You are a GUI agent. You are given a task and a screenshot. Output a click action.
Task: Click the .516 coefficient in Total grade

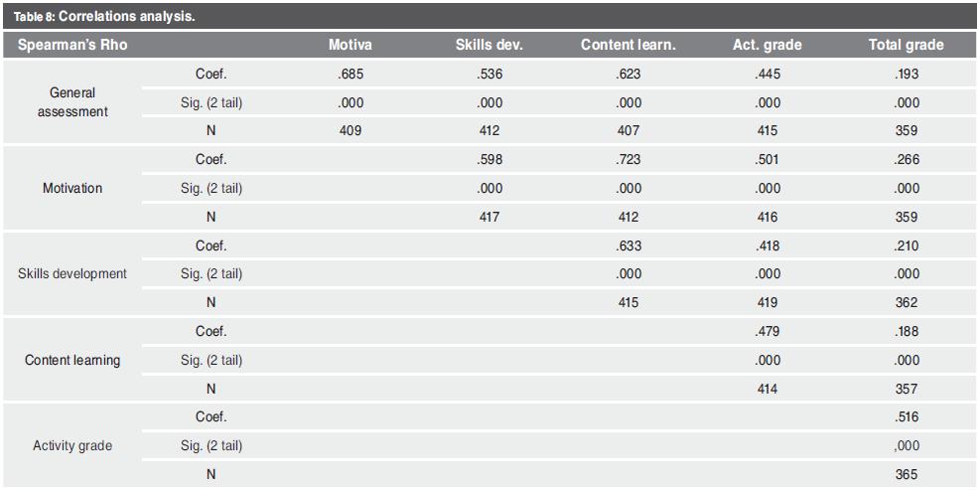[x=906, y=416]
